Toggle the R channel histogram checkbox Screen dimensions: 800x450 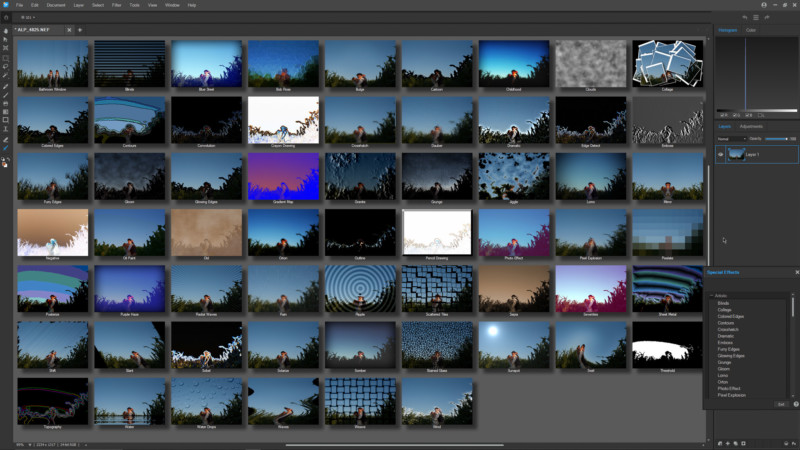pyautogui.click(x=723, y=115)
